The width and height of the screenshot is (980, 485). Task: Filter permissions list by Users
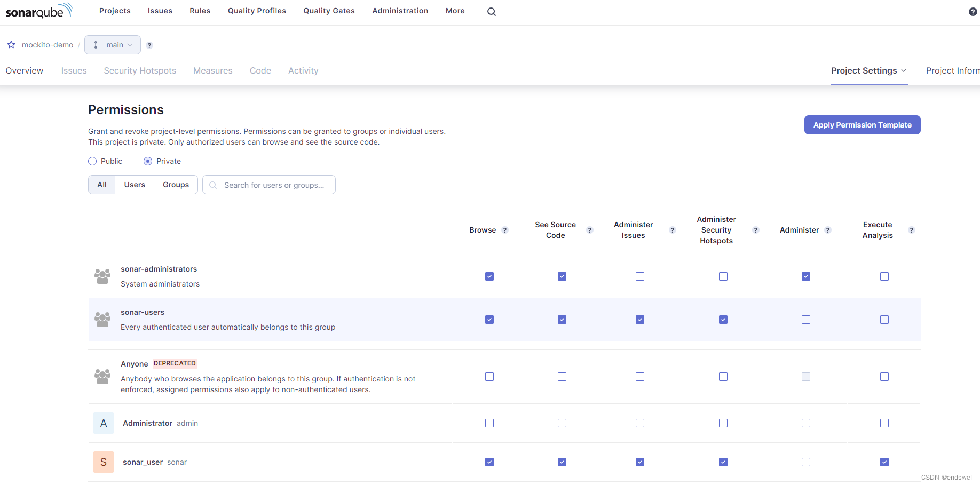click(135, 185)
